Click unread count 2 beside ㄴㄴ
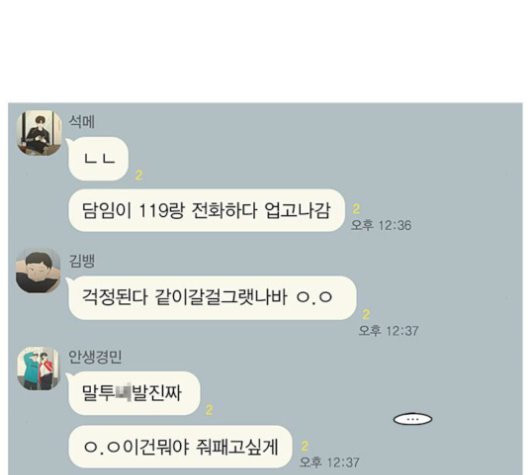This screenshot has width=528, height=475. (139, 175)
